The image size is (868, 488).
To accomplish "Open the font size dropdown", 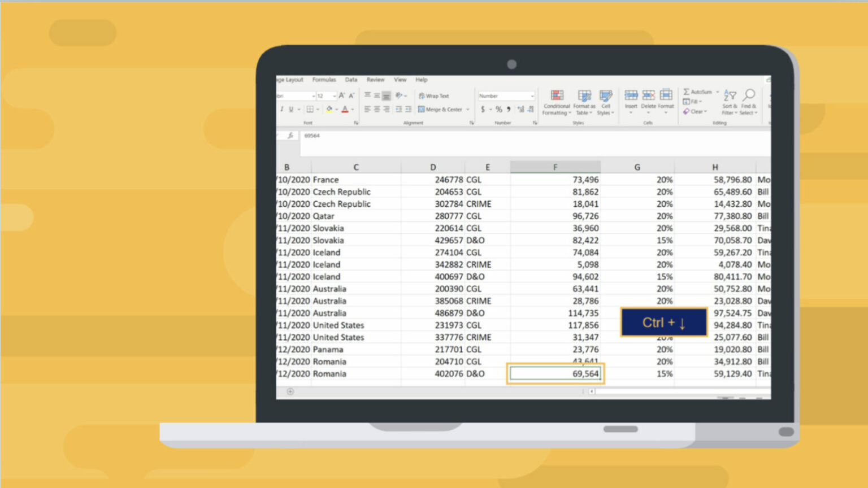I will pos(333,96).
